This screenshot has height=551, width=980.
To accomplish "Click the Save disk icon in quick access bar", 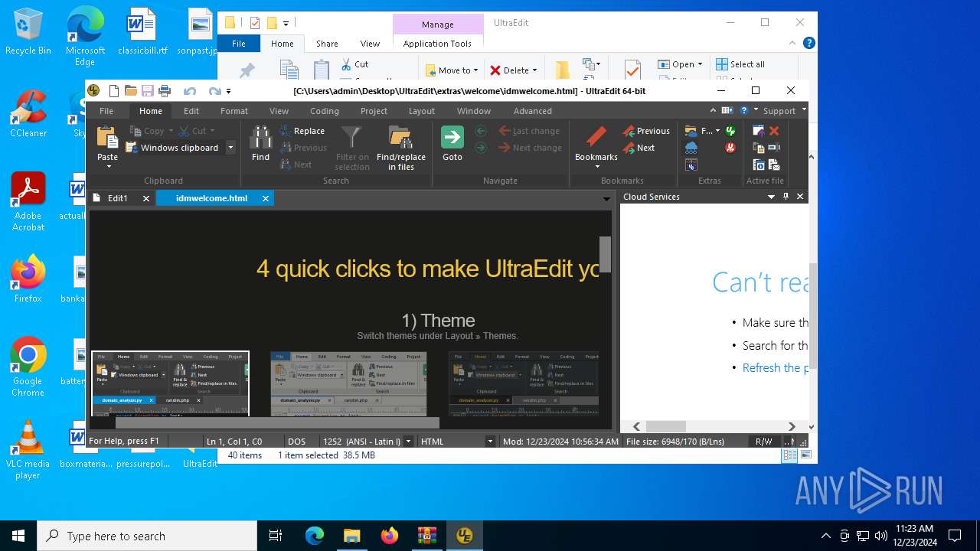I will (147, 90).
